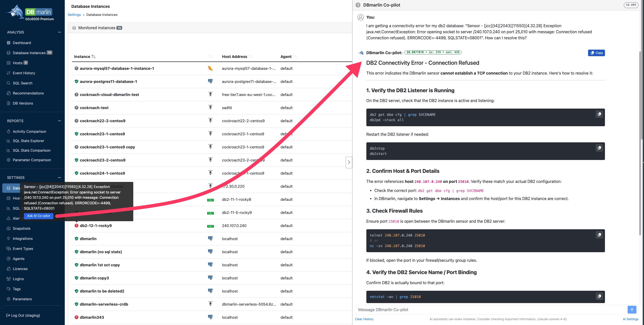Open Parameter Comparison report
Viewport: 644px width, 325px height.
32,160
